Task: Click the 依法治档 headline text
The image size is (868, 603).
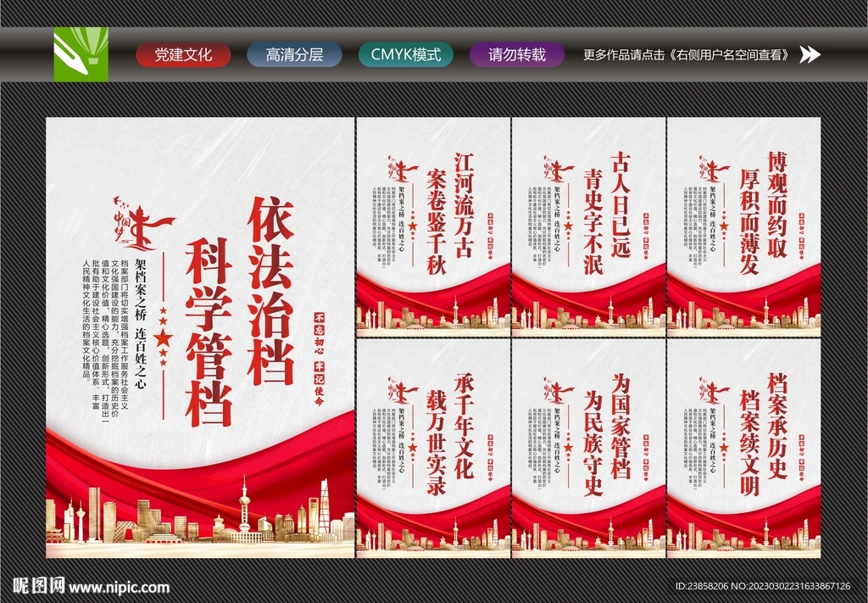Action: pos(270,291)
